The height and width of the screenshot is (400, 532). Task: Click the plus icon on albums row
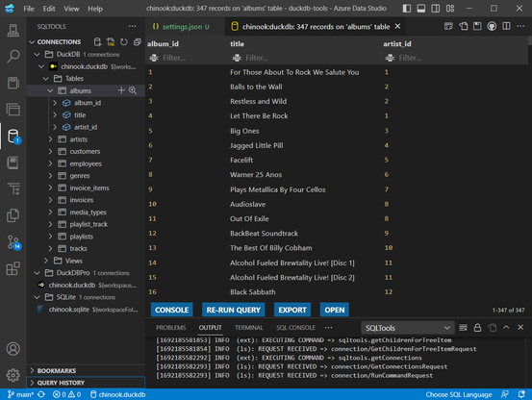(121, 90)
